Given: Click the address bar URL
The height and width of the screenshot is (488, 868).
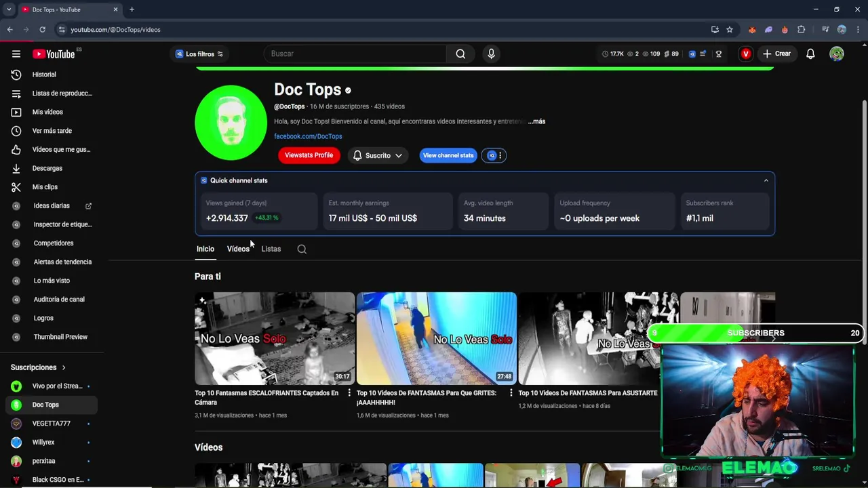Looking at the screenshot, I should [x=115, y=30].
